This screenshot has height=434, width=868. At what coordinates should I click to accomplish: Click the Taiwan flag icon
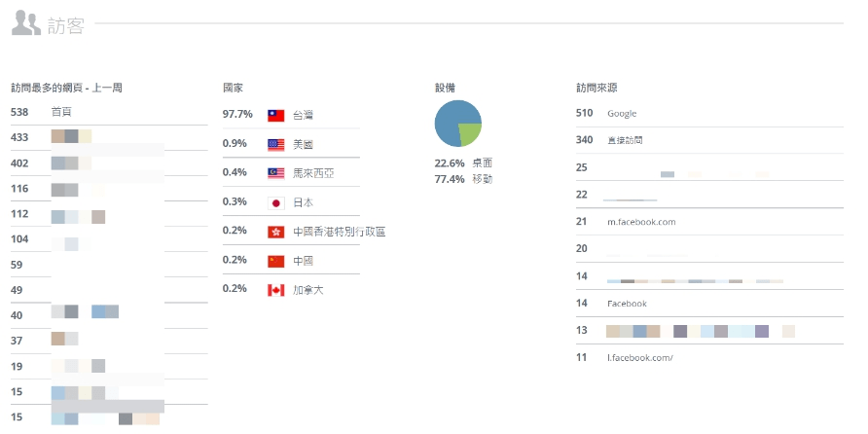pos(275,115)
